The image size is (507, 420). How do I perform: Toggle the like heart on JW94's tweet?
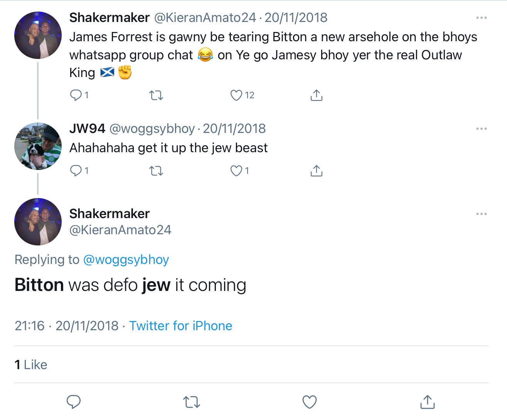point(236,171)
